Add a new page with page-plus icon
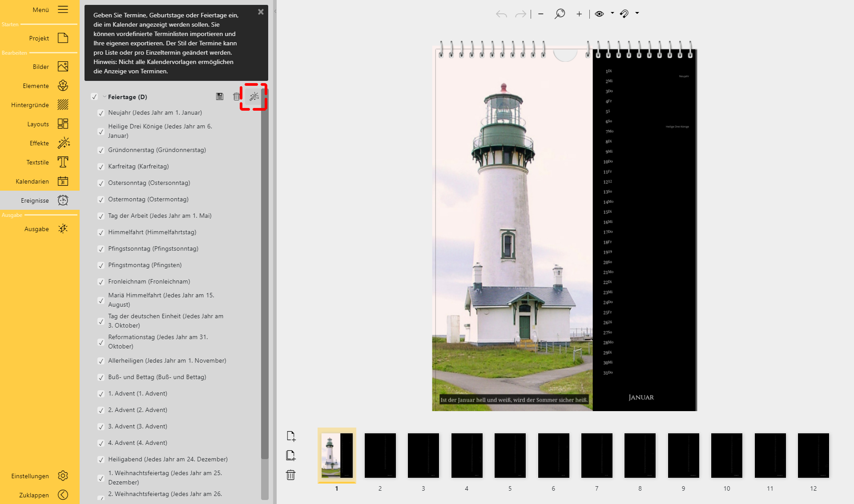The image size is (854, 504). pyautogui.click(x=291, y=436)
